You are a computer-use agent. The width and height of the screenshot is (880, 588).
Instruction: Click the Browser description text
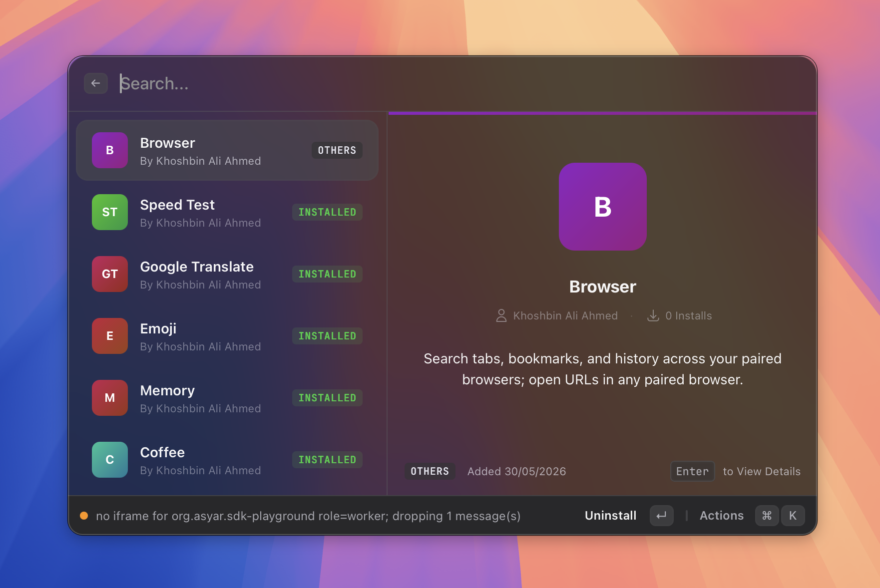pyautogui.click(x=603, y=369)
